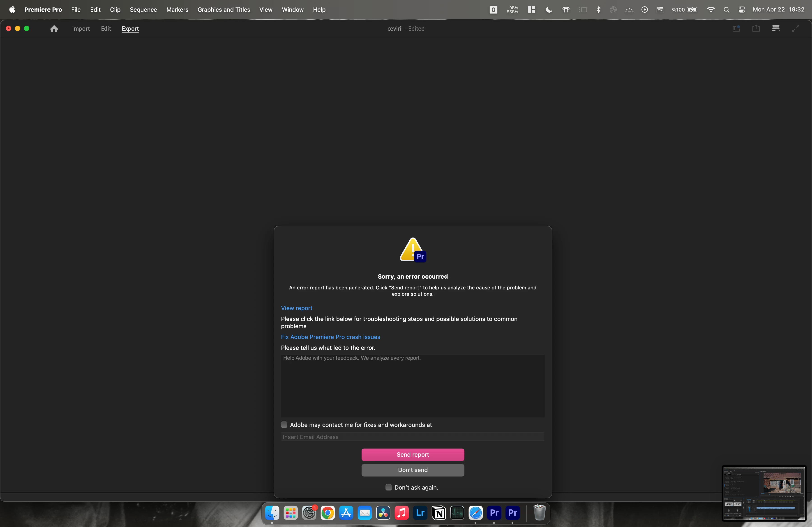
Task: Open Notion from the dock
Action: (438, 513)
